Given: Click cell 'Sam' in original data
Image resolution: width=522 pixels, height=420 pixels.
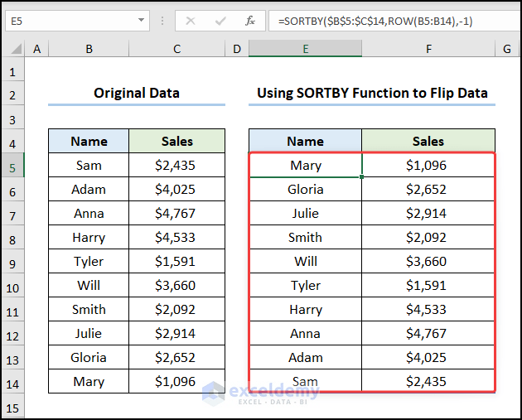Looking at the screenshot, I should point(89,165).
